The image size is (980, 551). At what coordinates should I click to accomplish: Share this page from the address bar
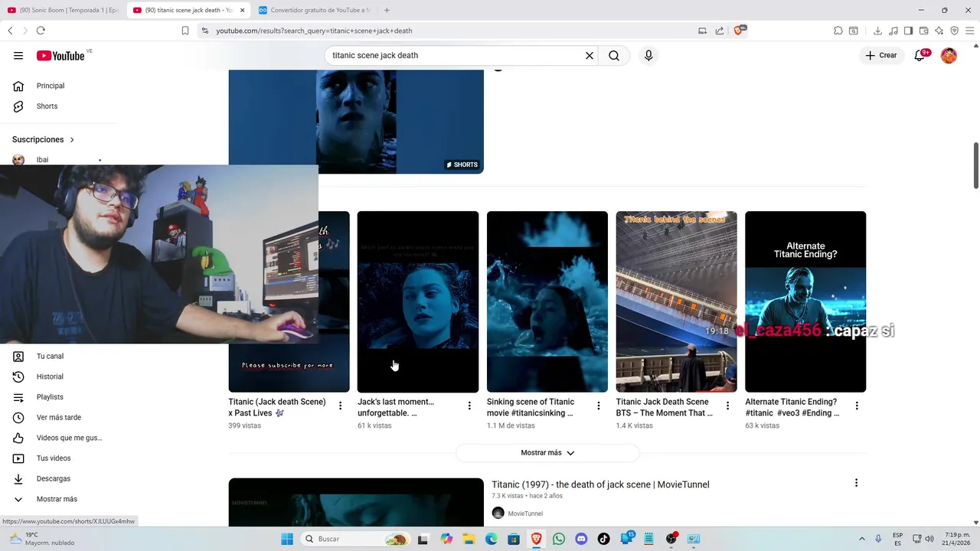coord(720,31)
